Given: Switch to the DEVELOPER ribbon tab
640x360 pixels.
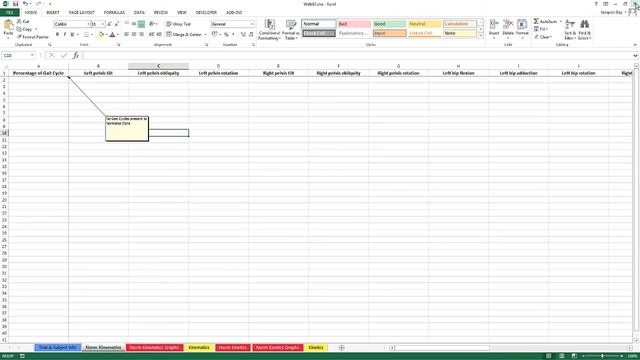Looking at the screenshot, I should [206, 13].
